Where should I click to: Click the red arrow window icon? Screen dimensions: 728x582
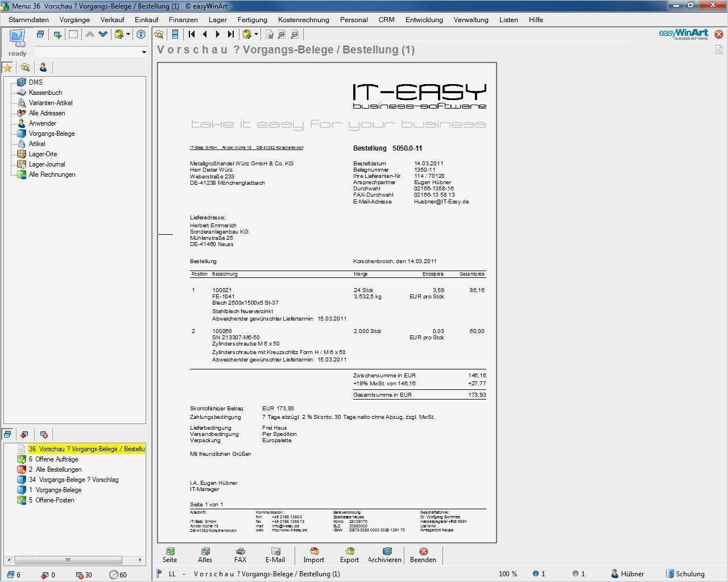(x=24, y=435)
